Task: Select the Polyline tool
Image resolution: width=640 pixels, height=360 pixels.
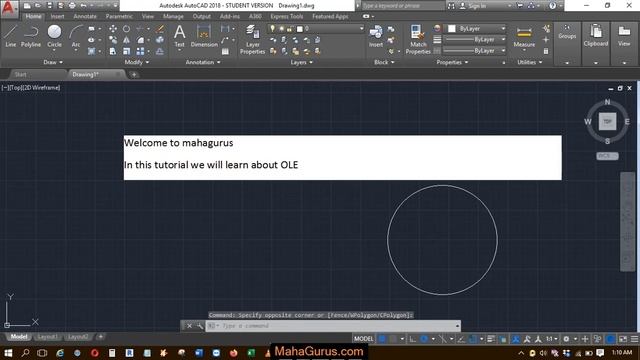Action: [x=31, y=36]
